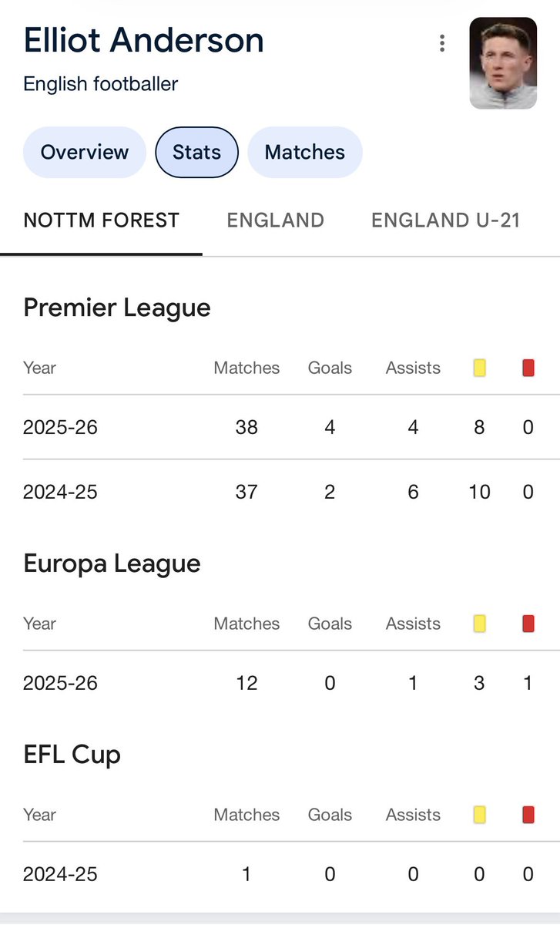560x925 pixels.
Task: Click yellow card icon in EFL Cup table
Action: [x=479, y=815]
